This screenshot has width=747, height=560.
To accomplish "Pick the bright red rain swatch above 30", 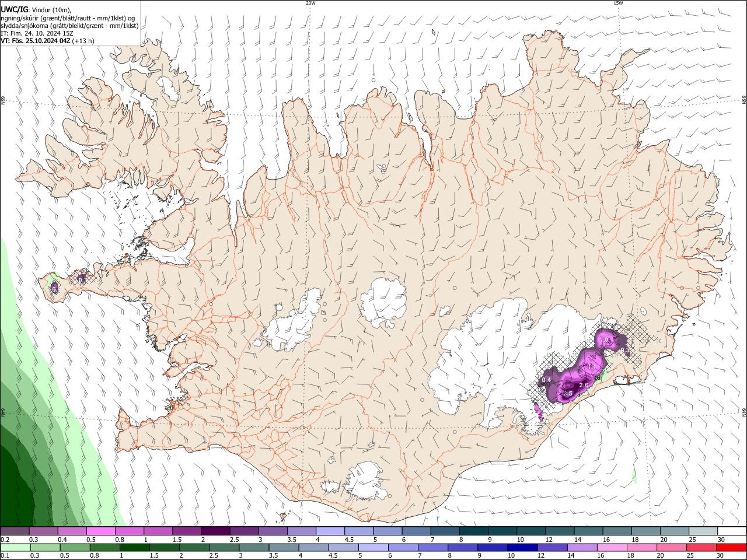I will click(x=732, y=548).
